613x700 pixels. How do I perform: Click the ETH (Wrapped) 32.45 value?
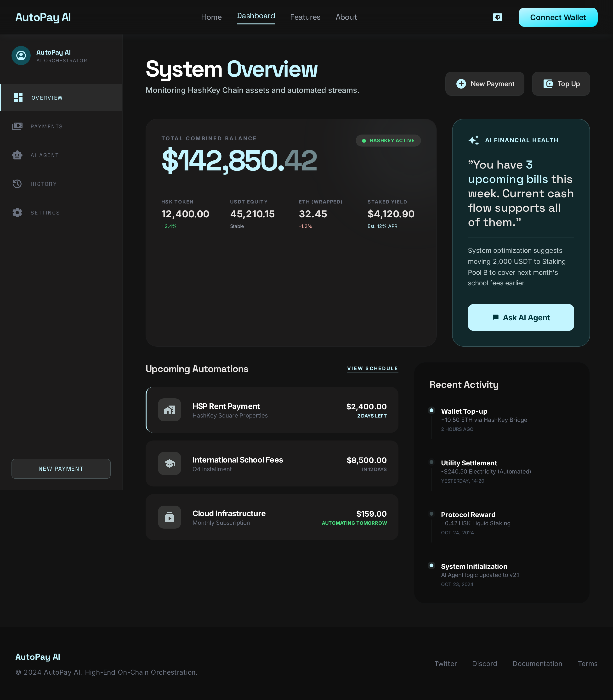(x=313, y=214)
